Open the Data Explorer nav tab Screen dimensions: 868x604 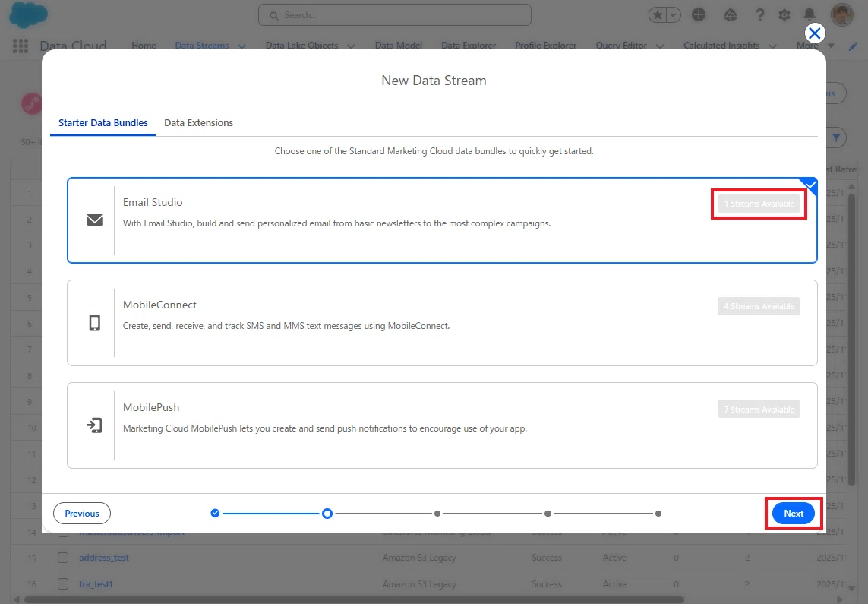pos(469,46)
